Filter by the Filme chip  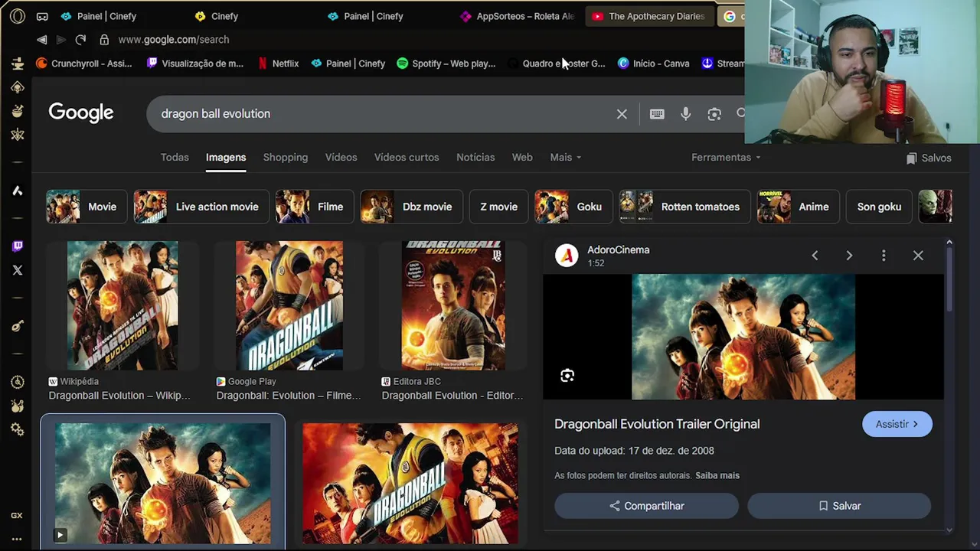click(x=315, y=207)
